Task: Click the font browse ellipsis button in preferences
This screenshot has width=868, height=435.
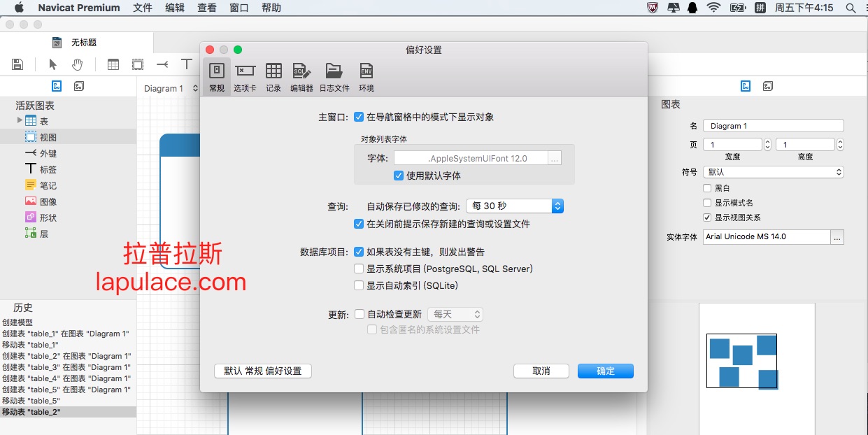Action: click(x=555, y=159)
